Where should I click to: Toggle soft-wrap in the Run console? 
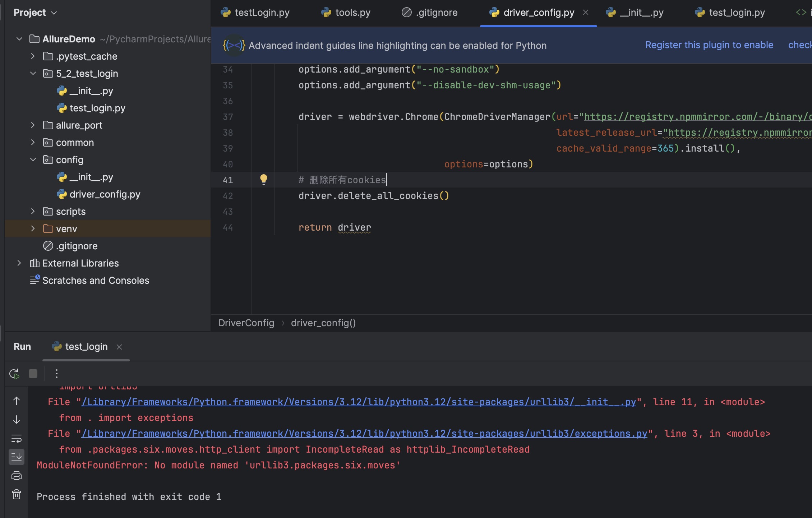(x=17, y=438)
